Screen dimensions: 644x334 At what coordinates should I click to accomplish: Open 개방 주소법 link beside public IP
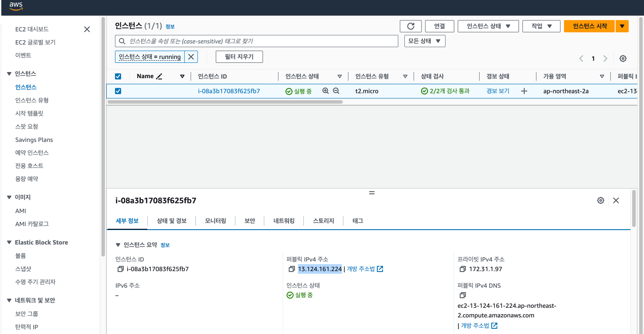click(365, 269)
